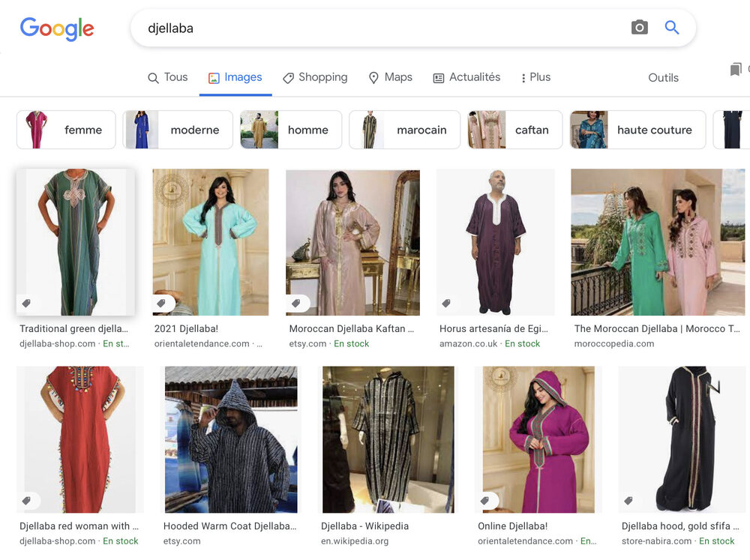750x560 pixels.
Task: Open the Outils tools menu
Action: [663, 78]
